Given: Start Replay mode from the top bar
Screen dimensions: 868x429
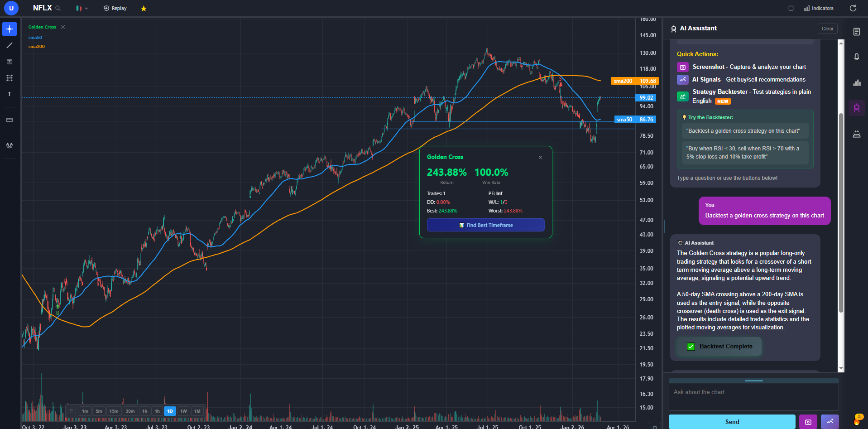Looking at the screenshot, I should [115, 8].
